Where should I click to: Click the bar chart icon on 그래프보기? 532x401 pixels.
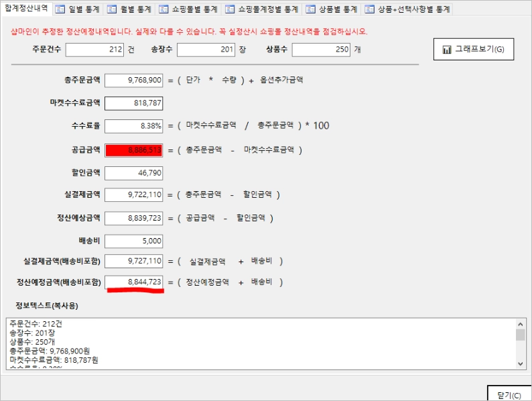coord(447,50)
